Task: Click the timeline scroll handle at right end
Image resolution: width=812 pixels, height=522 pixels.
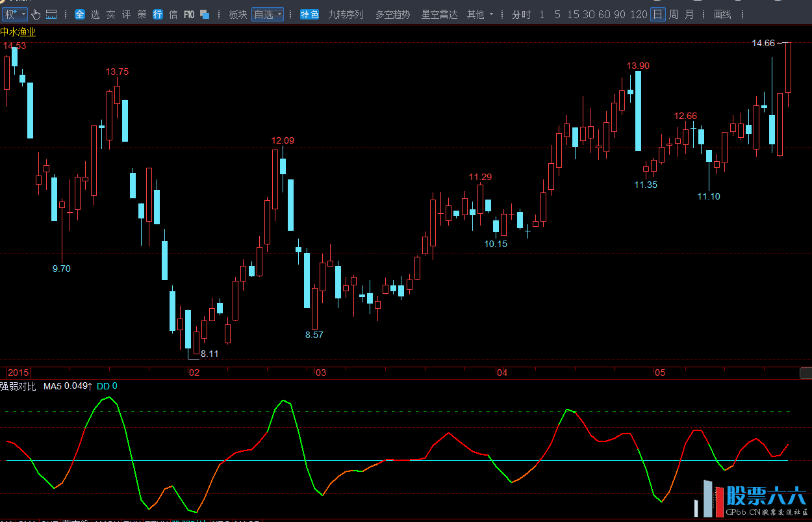Action: [x=806, y=373]
